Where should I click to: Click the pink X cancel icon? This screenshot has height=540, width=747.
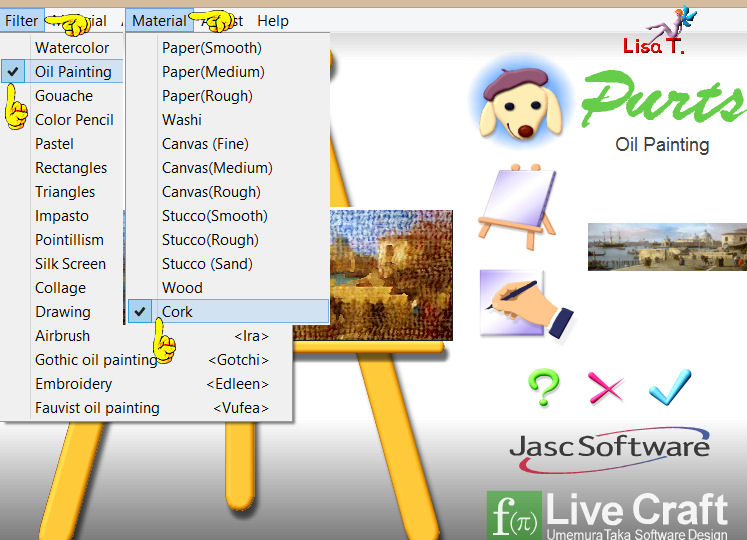click(606, 387)
